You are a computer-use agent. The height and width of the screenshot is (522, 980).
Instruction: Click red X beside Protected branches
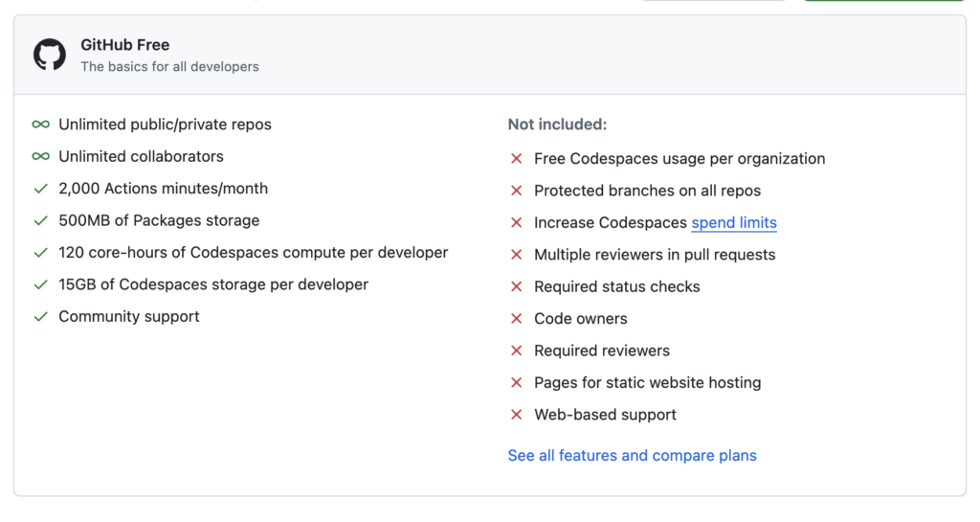(x=517, y=191)
